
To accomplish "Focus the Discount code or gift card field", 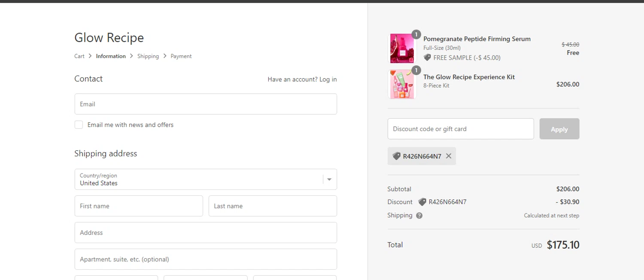I will tap(461, 129).
